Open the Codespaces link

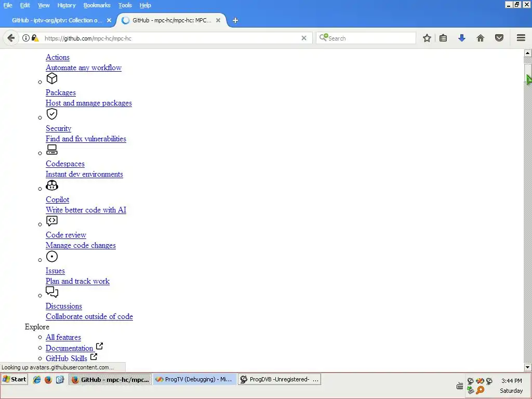pos(65,164)
